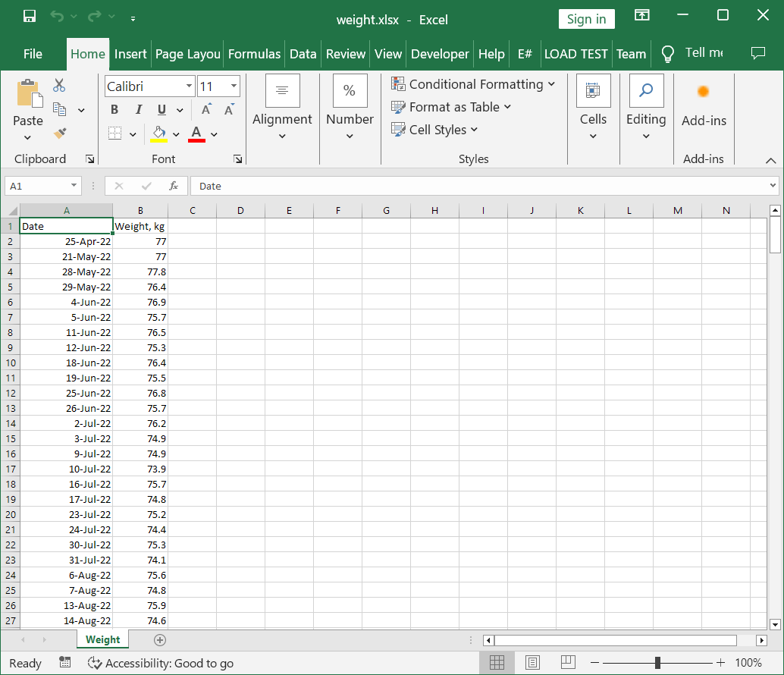The width and height of the screenshot is (784, 675).
Task: Click the Borders icon
Action: (x=115, y=133)
